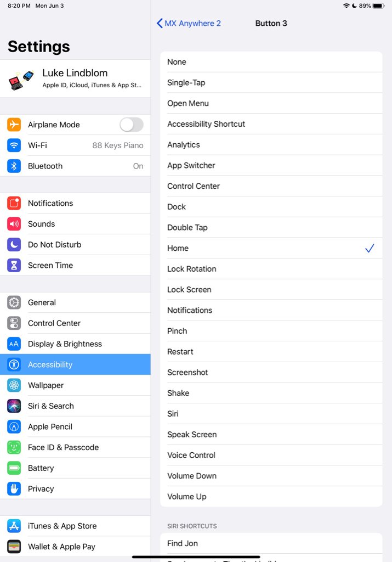392x562 pixels.
Task: Open Display & Brightness settings
Action: pos(75,344)
